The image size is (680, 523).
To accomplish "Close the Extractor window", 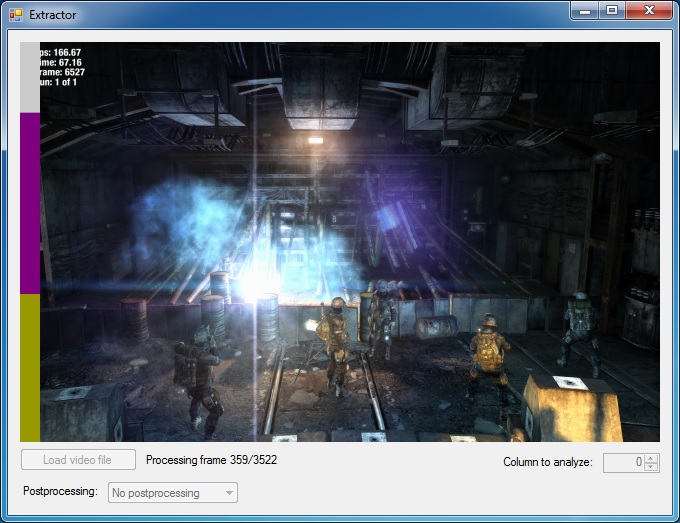I will point(649,11).
